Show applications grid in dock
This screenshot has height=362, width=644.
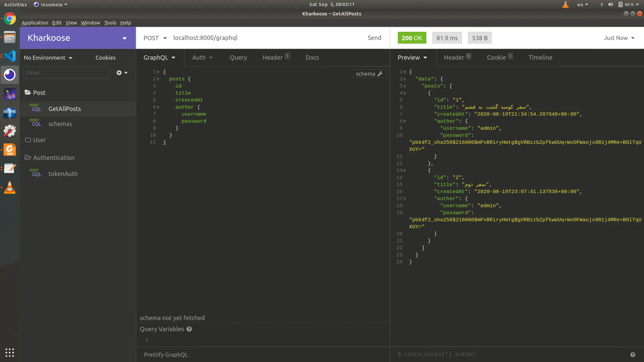click(10, 352)
